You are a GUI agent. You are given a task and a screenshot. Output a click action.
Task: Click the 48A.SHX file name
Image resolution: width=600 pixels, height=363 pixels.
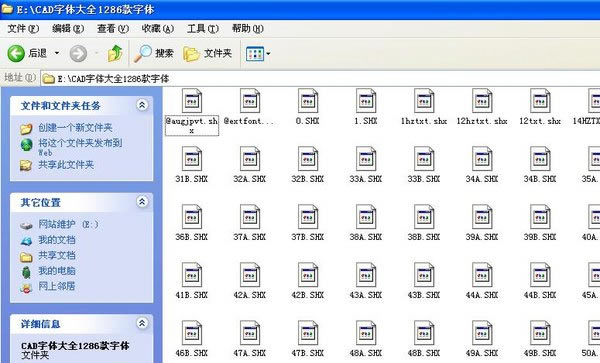pos(366,353)
